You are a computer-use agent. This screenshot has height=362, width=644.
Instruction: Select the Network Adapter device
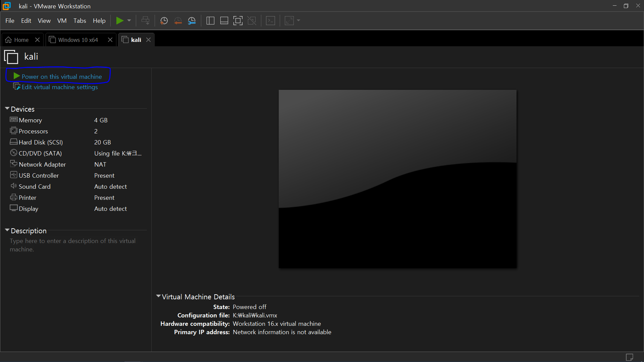click(x=42, y=165)
